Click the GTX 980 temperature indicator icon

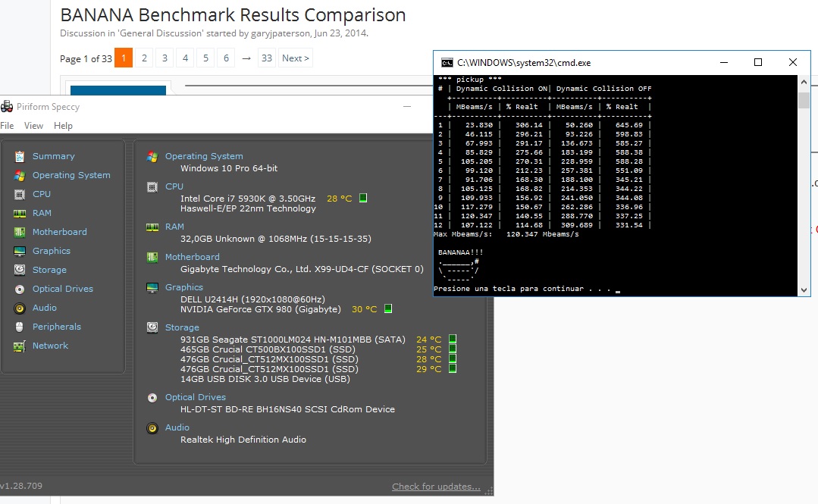(x=388, y=309)
